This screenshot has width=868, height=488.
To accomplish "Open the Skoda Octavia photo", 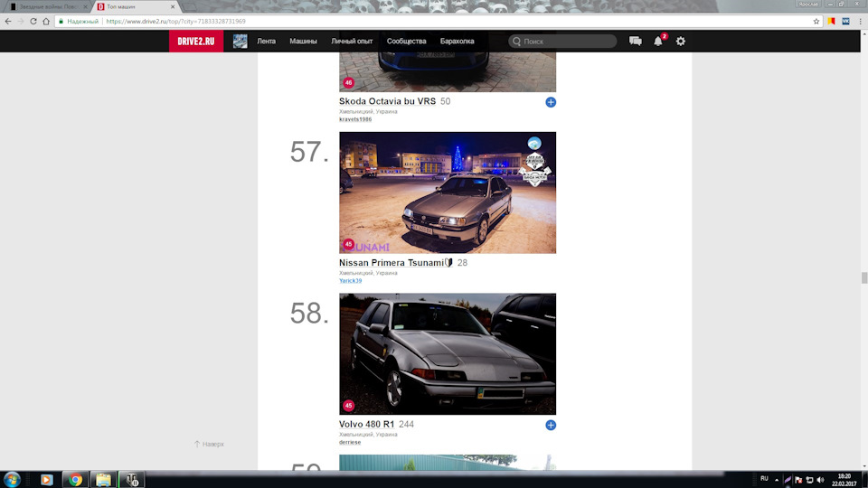I will coord(448,72).
